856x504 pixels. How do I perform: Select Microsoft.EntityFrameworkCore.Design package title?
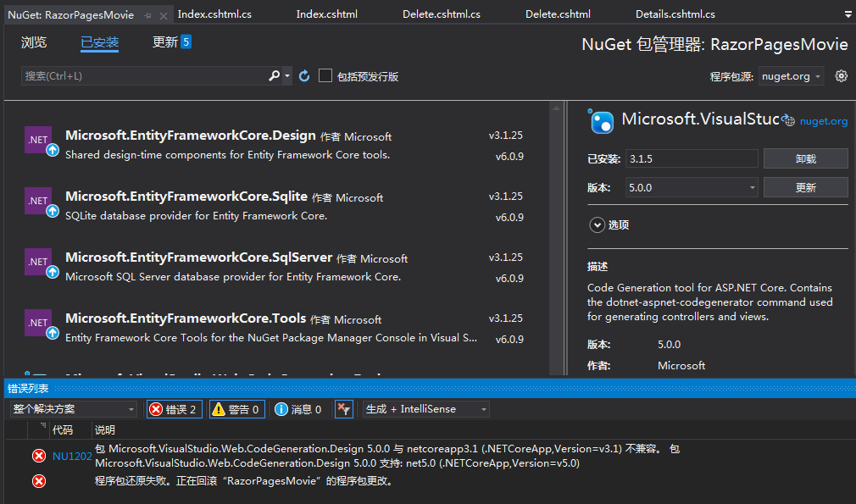(191, 136)
